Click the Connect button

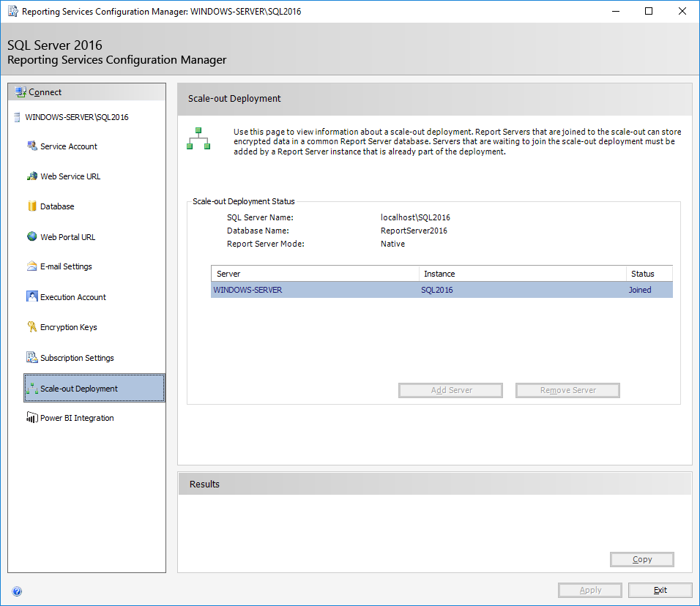pos(86,92)
